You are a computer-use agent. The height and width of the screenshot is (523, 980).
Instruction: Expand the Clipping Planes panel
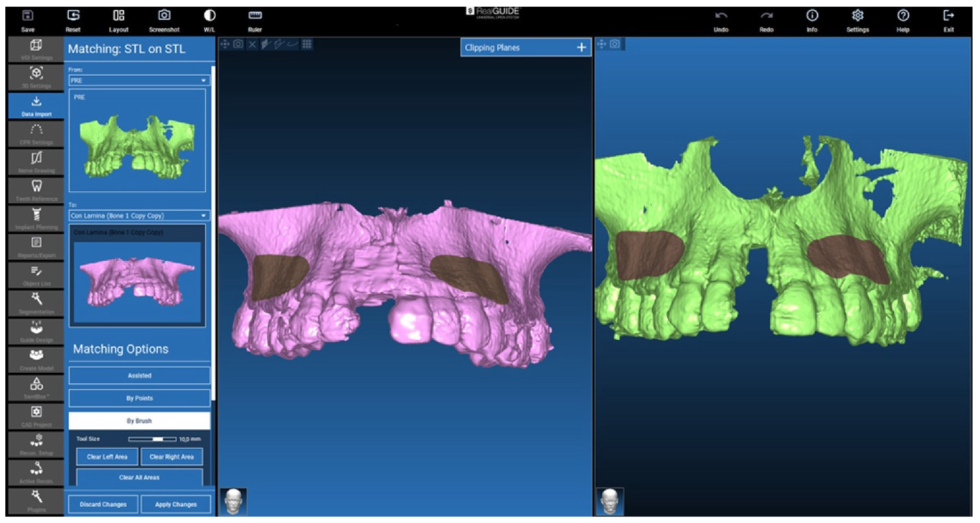click(x=581, y=48)
